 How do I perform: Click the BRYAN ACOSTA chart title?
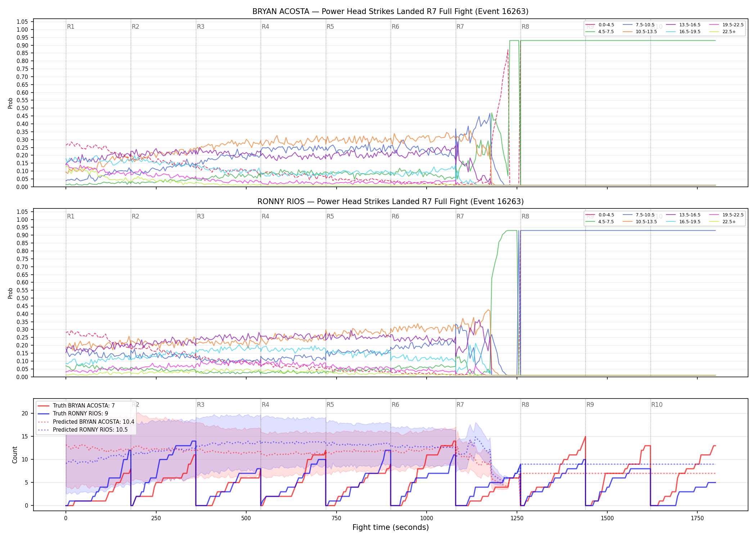click(x=390, y=12)
